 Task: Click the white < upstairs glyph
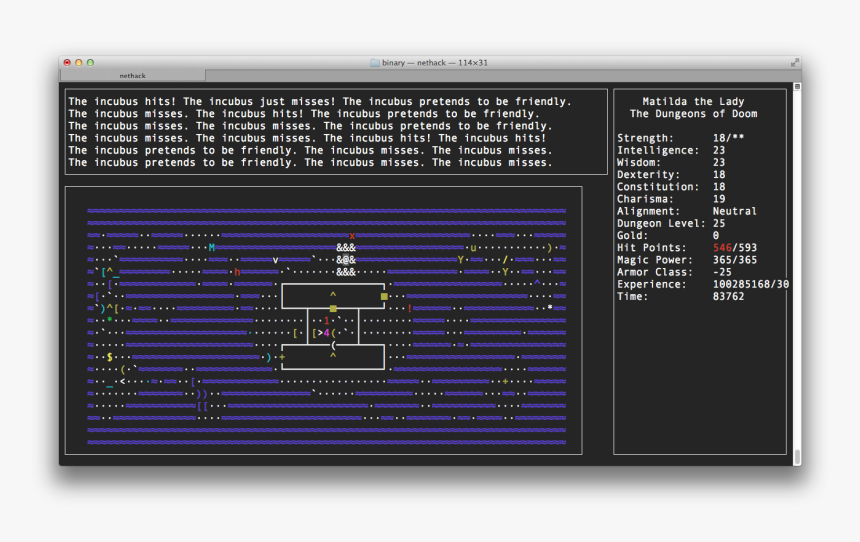(x=122, y=381)
